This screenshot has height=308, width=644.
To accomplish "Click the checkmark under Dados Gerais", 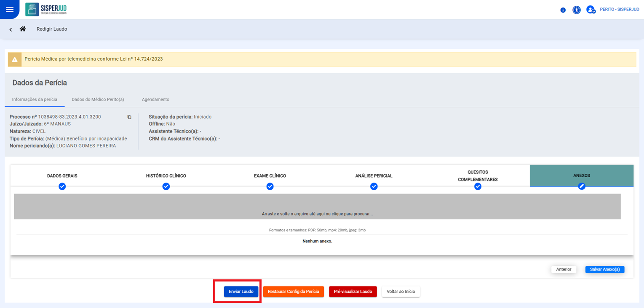I will [62, 186].
